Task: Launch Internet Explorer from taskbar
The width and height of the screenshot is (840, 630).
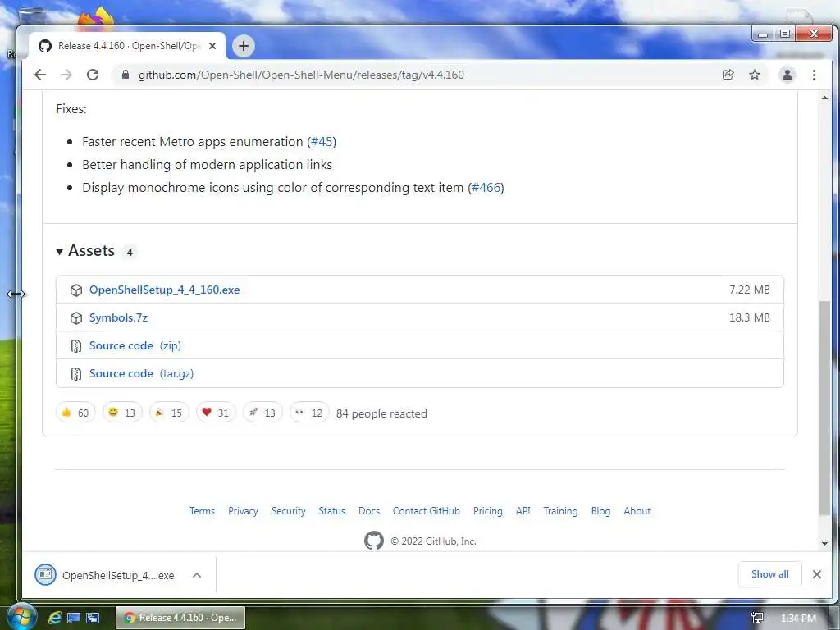Action: point(55,618)
